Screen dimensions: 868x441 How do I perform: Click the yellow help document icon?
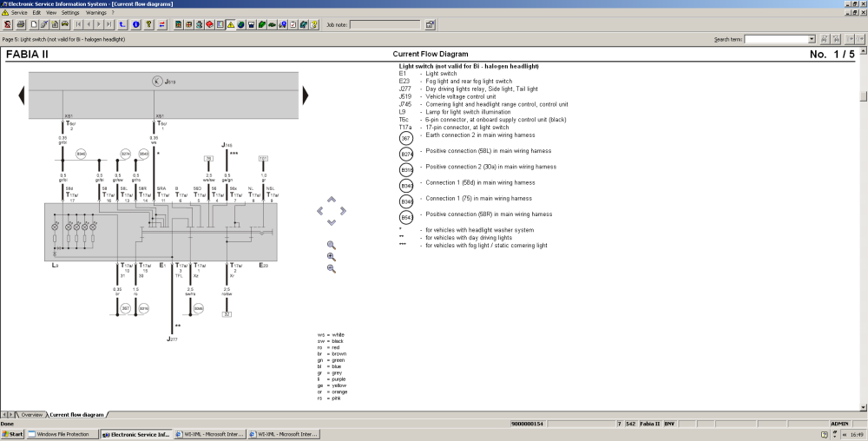pyautogui.click(x=314, y=24)
